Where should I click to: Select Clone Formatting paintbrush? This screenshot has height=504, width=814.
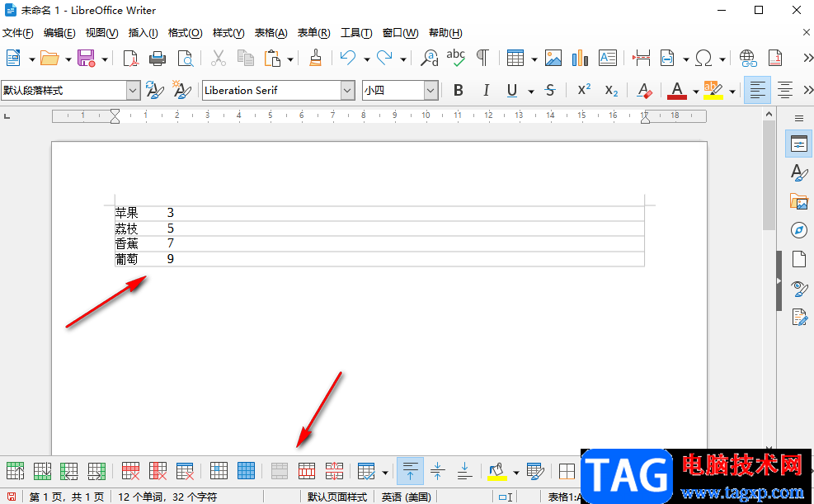point(315,58)
